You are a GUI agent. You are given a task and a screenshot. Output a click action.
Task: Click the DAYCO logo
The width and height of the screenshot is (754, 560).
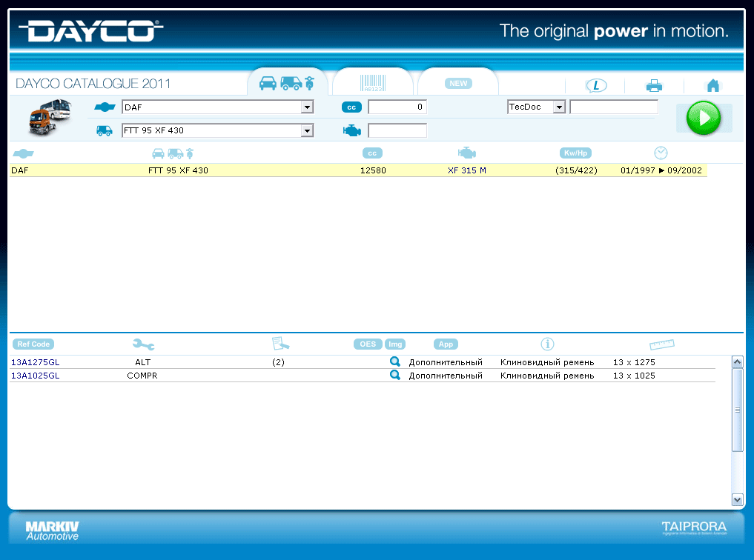point(91,31)
